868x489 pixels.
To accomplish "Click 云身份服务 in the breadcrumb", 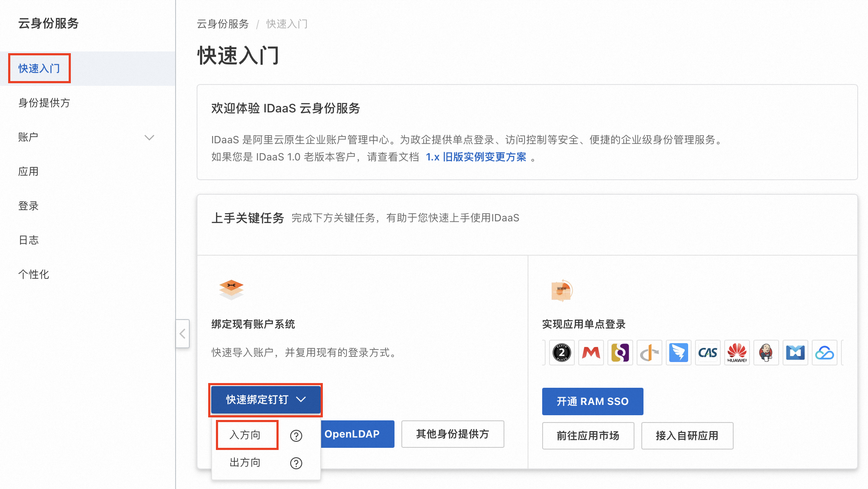I will click(x=223, y=24).
